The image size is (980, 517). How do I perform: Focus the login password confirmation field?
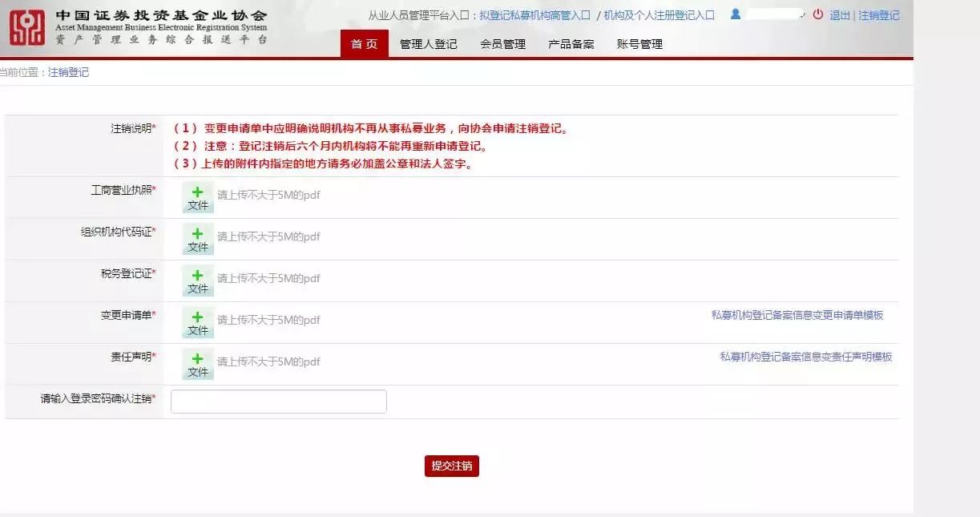(x=278, y=402)
